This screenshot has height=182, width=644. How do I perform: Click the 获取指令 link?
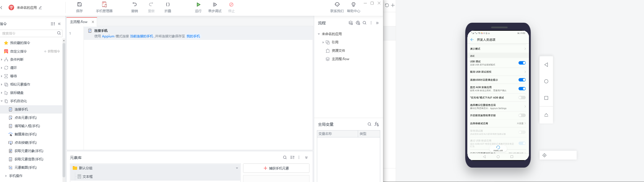click(x=52, y=51)
